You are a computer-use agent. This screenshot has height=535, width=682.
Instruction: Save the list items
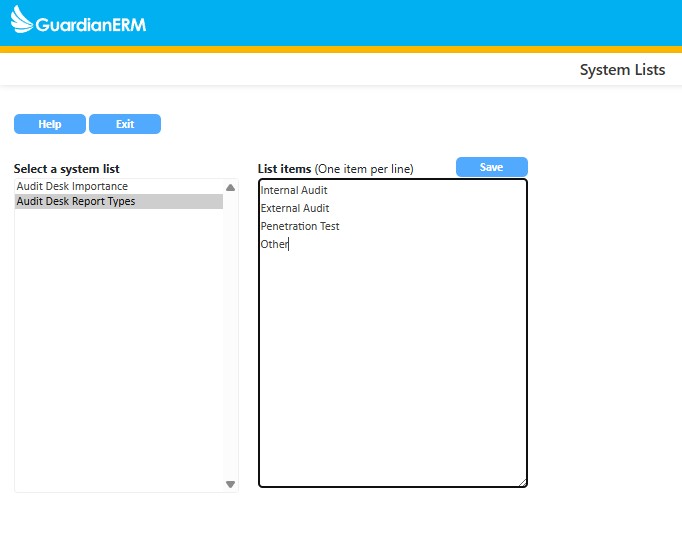coord(491,167)
